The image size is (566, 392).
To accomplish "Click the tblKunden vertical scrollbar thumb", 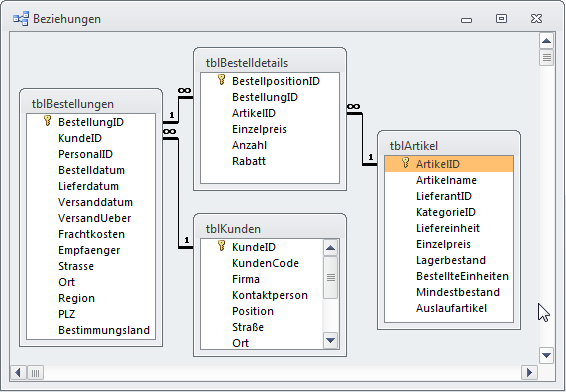I will (331, 278).
